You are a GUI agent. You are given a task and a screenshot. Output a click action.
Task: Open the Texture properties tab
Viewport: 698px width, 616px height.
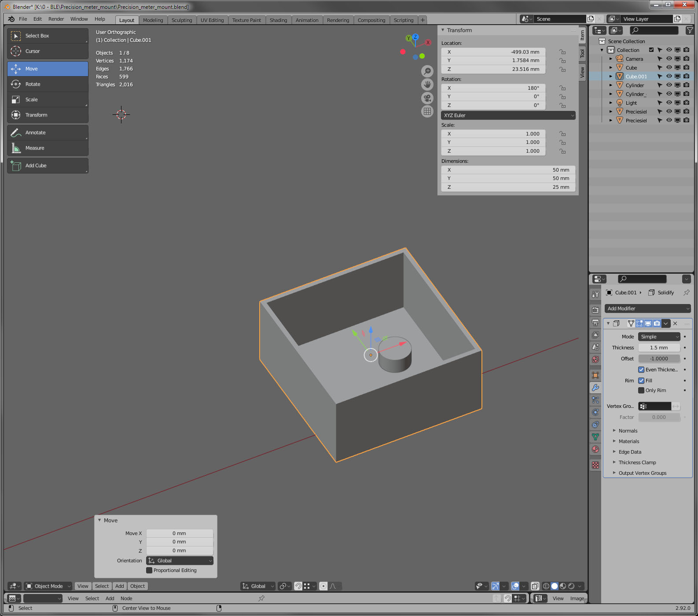(x=595, y=465)
